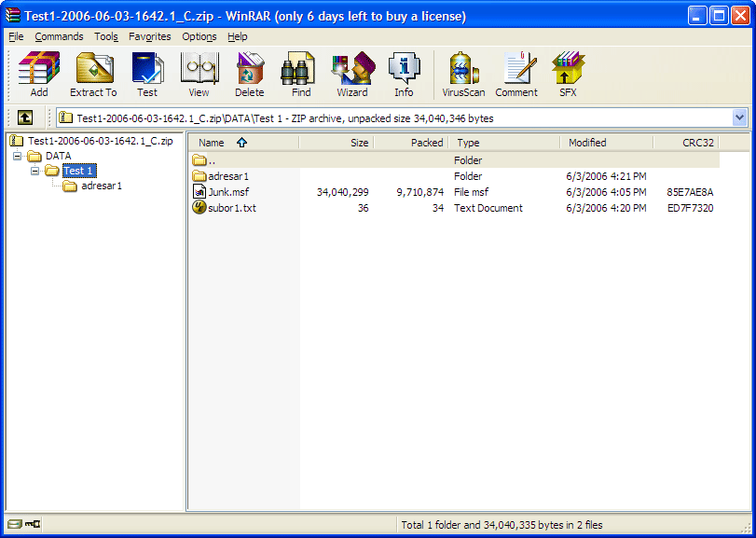Run the Test archive tool
The width and height of the screenshot is (756, 538).
click(x=147, y=75)
